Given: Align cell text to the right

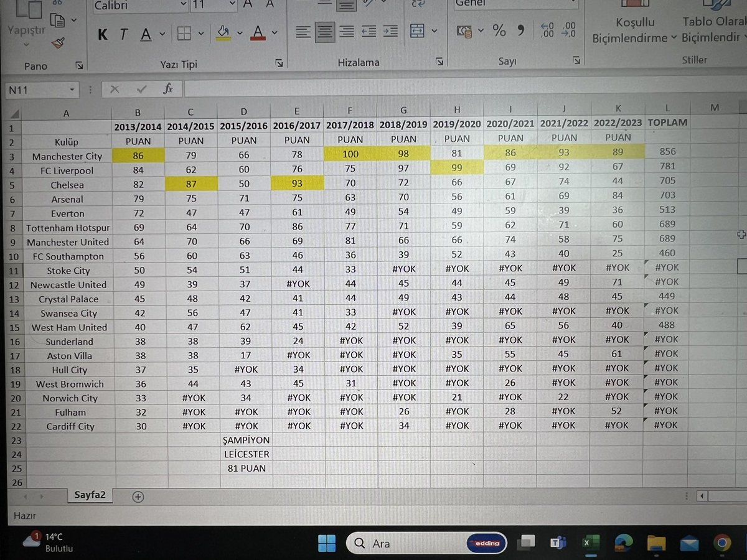Looking at the screenshot, I should pyautogui.click(x=346, y=31).
